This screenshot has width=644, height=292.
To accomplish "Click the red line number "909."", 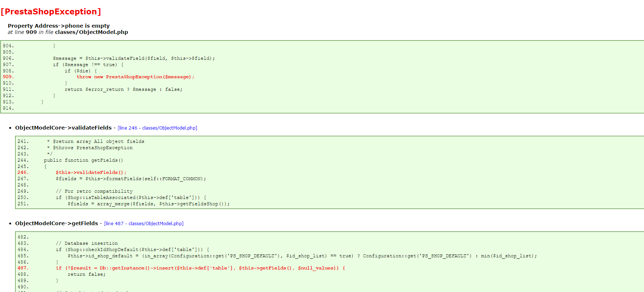I will pyautogui.click(x=8, y=77).
